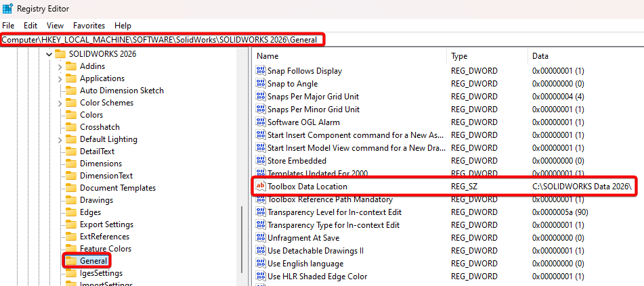Viewport: 644px width, 286px height.
Task: Expand the Color Schemes key
Action: [60, 103]
